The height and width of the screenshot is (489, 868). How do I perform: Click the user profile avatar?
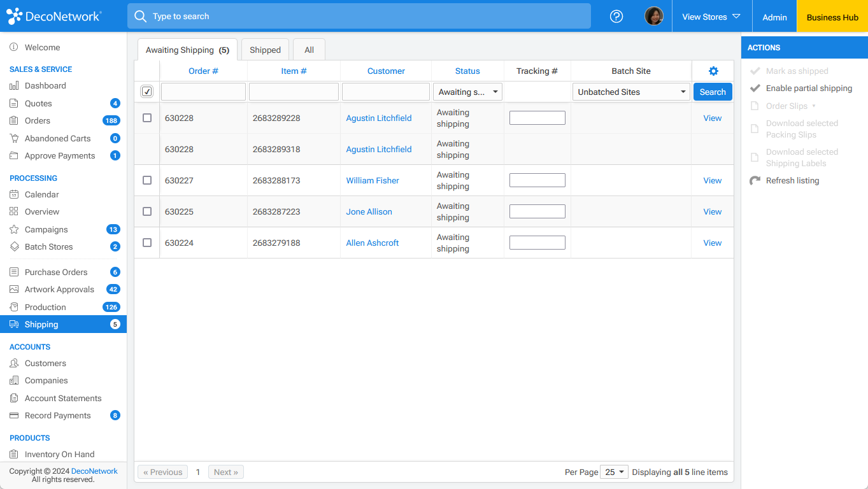(654, 16)
